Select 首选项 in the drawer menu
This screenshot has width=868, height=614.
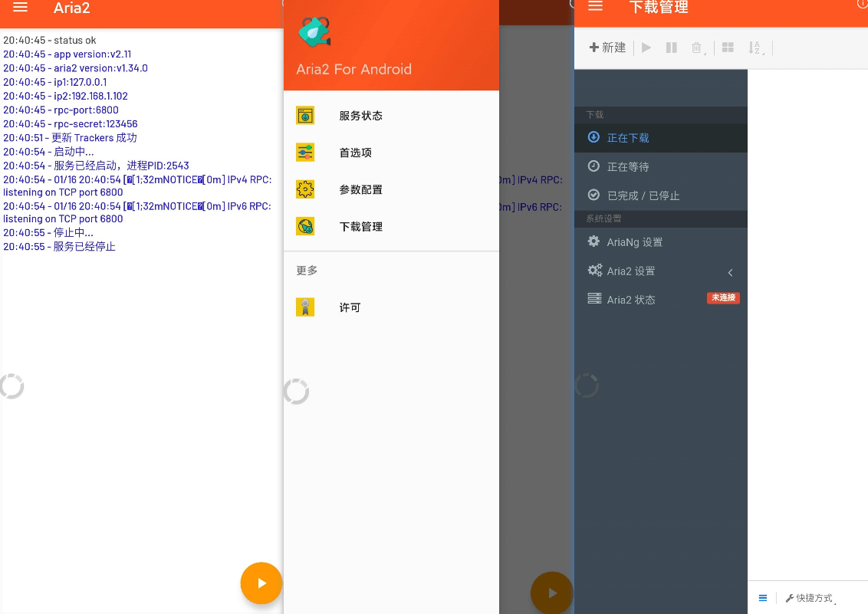(x=355, y=153)
